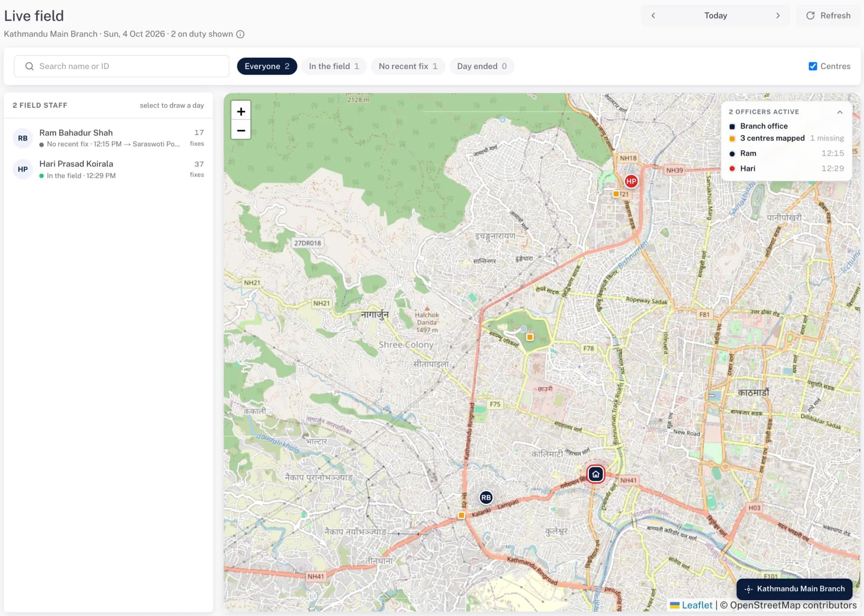
Task: Go to the previous day with left chevron
Action: [653, 15]
